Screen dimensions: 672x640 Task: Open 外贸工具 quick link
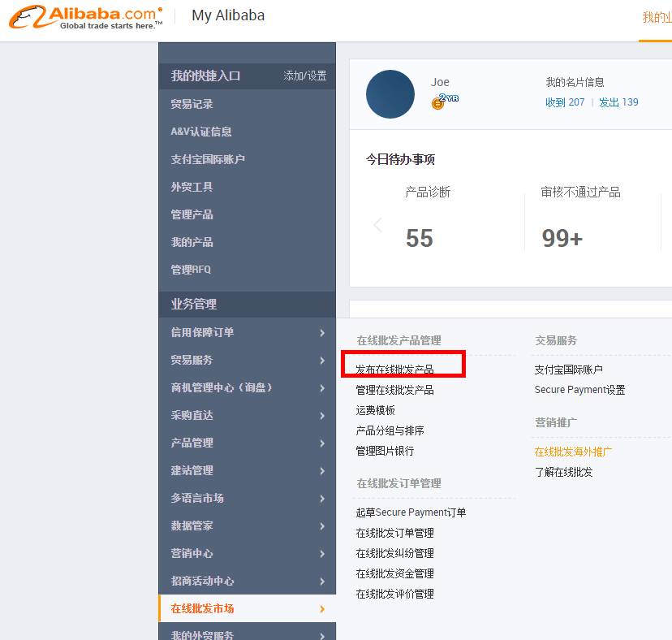(x=192, y=187)
